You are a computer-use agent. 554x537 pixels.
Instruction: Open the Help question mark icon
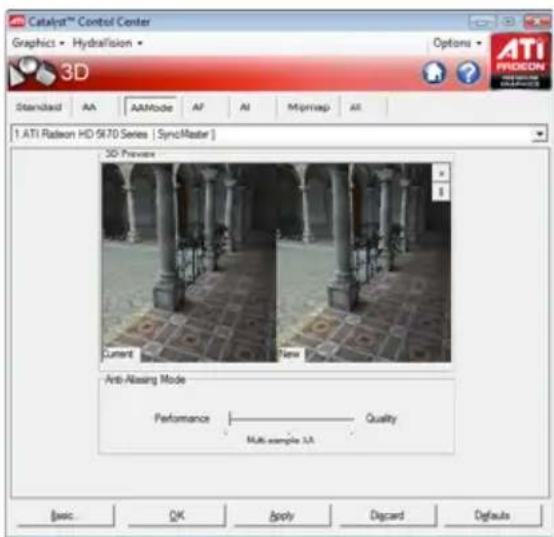[x=468, y=73]
